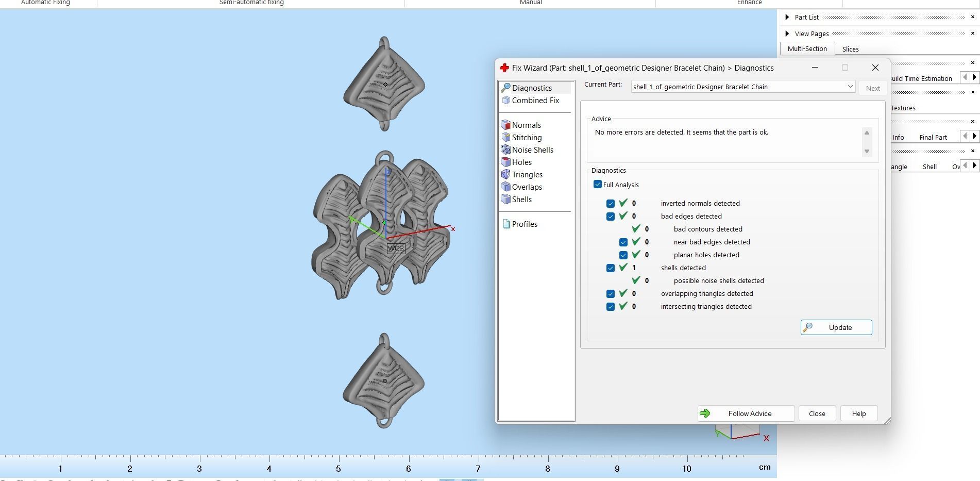Click the 'possible noise shells detected' text
980x481 pixels.
(x=719, y=281)
